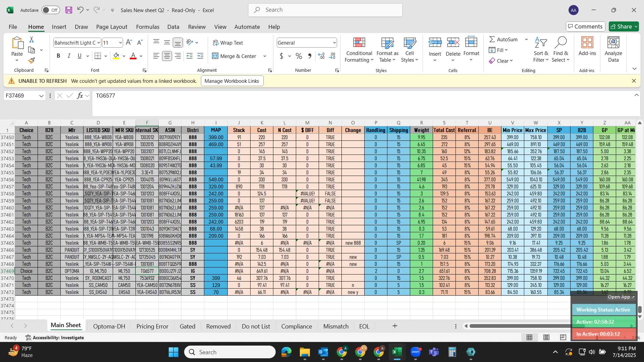Toggle Underline formatting

79,56
